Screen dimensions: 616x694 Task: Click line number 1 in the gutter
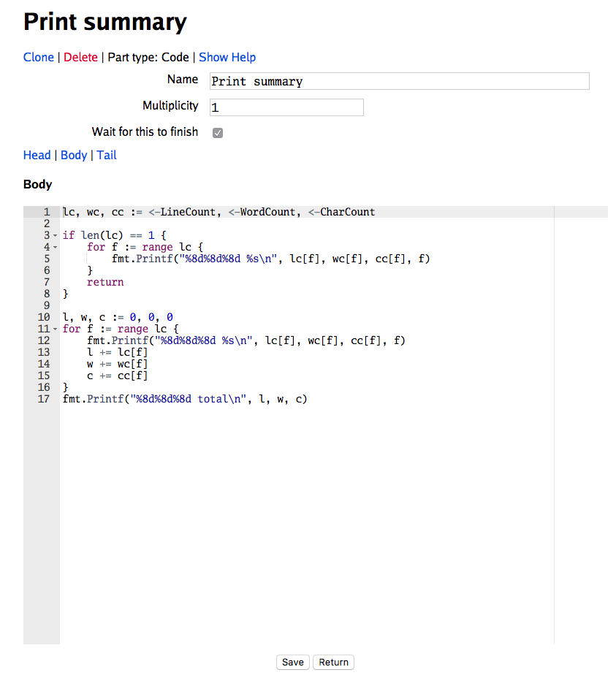pos(47,212)
